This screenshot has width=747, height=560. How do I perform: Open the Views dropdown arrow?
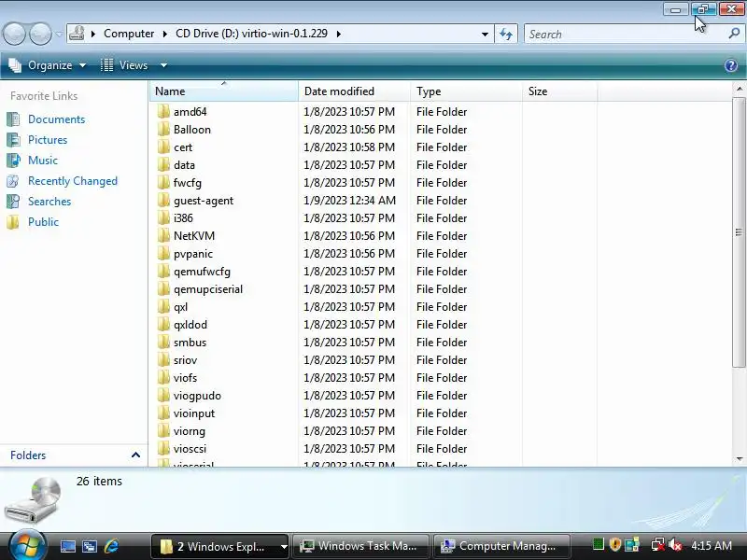tap(163, 65)
